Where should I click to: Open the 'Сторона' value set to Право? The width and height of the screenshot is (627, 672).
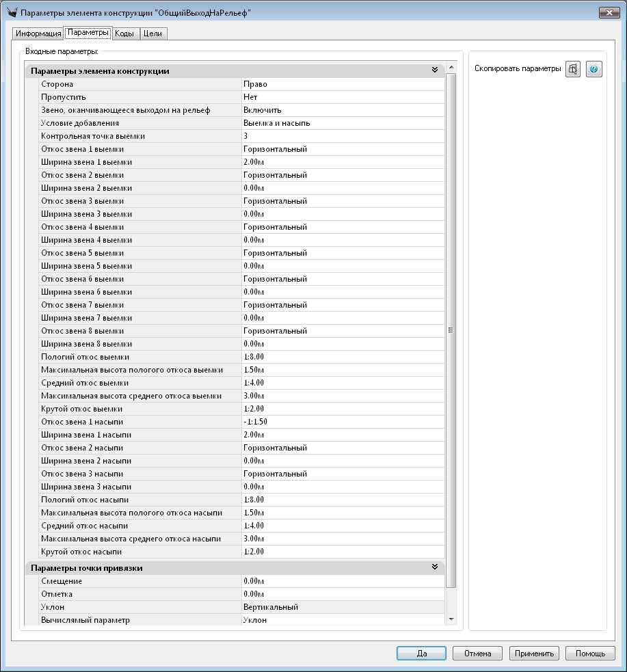[x=342, y=84]
